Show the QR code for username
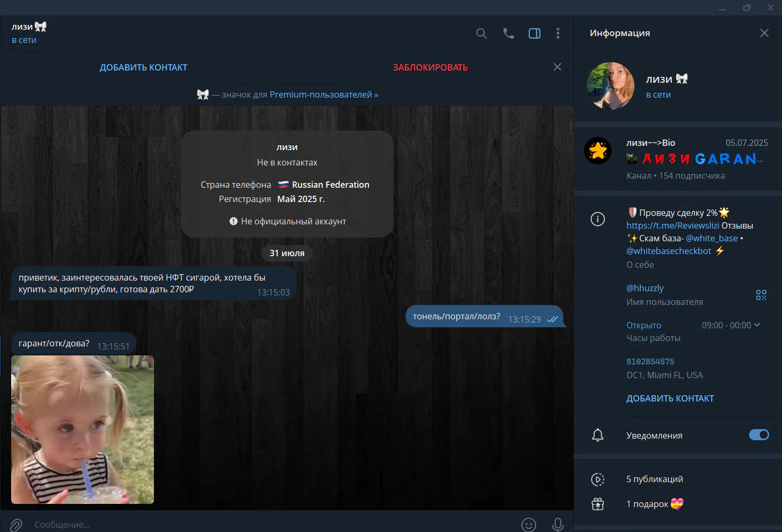Viewport: 782px width, 532px height. click(761, 295)
